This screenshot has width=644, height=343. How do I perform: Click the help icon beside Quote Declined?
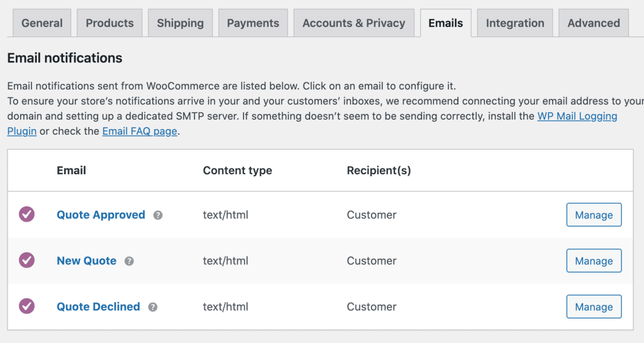[x=153, y=307]
